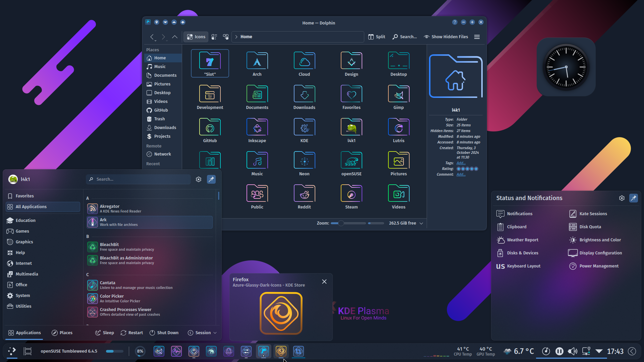The height and width of the screenshot is (362, 644).
Task: Click the launcher Search input field
Action: tap(138, 179)
